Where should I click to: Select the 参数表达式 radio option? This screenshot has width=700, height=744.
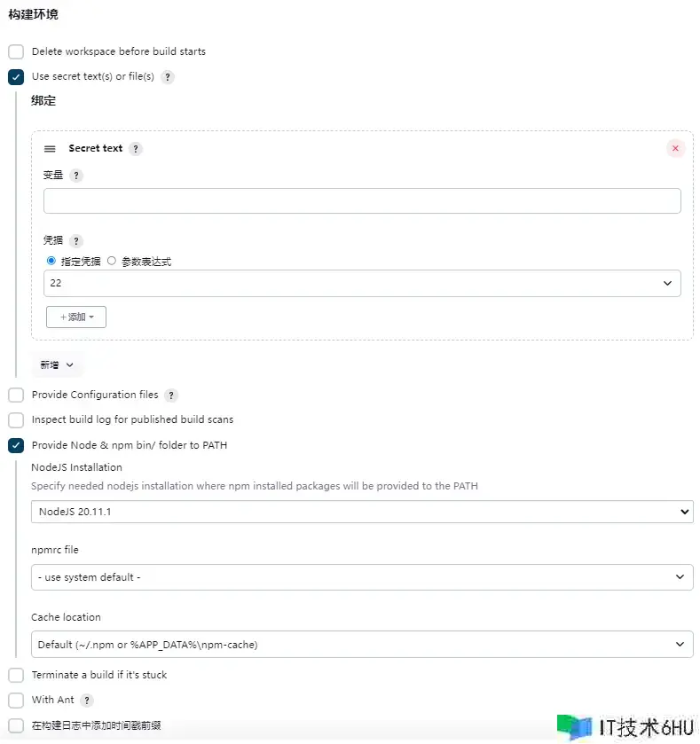click(112, 262)
